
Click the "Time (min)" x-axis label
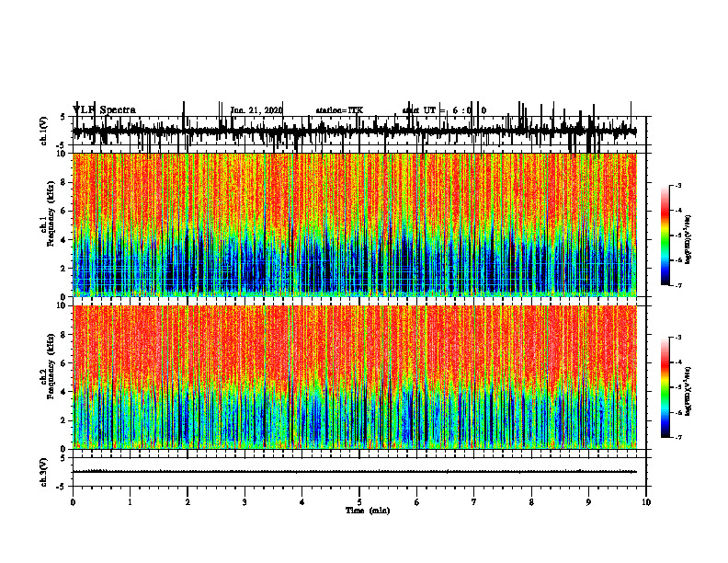(368, 511)
